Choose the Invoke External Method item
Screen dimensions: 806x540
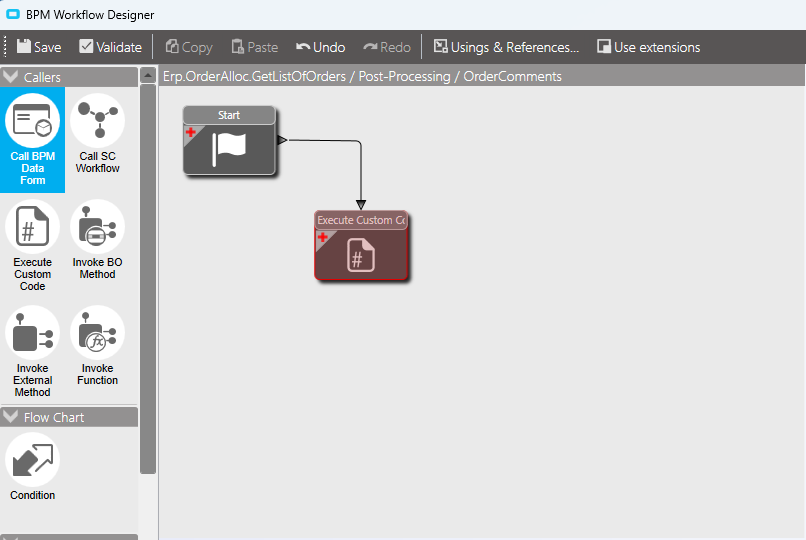32,352
